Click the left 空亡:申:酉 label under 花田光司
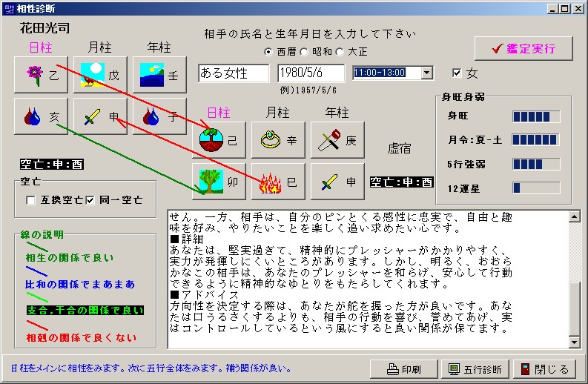Screen dimensions: 588x384 pos(52,165)
